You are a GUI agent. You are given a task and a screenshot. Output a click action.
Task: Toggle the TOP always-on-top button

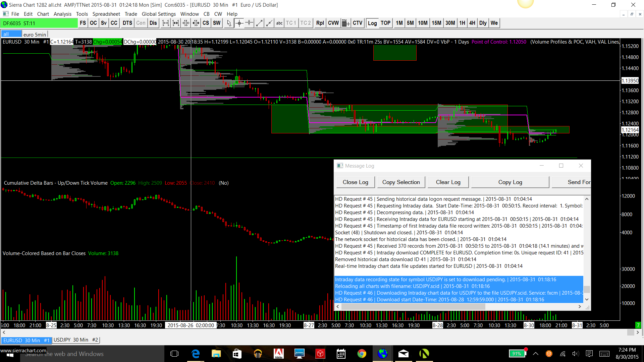coord(385,23)
